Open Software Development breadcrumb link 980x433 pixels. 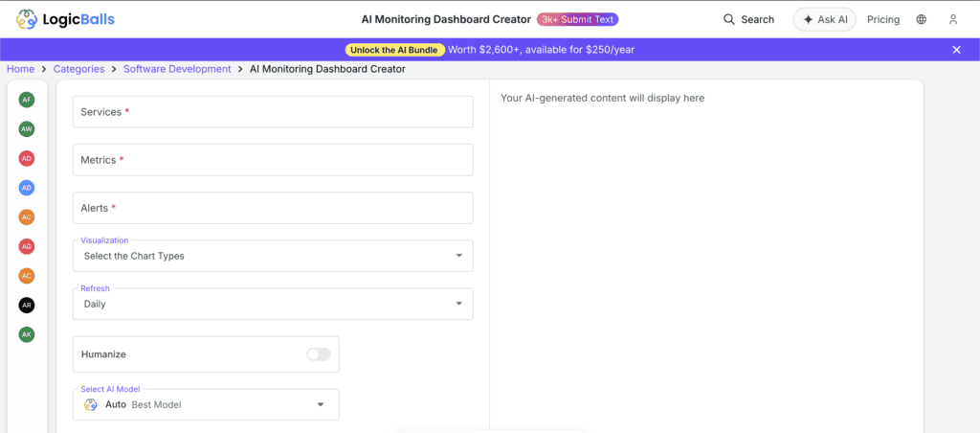tap(177, 69)
